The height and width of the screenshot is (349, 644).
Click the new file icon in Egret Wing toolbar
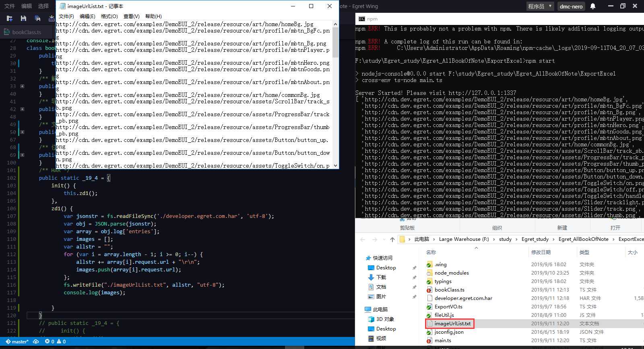10,18
